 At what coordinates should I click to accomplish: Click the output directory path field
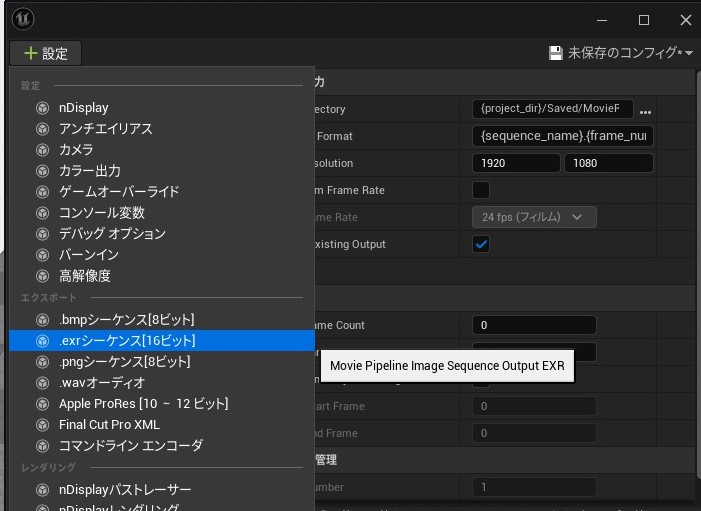click(x=552, y=109)
